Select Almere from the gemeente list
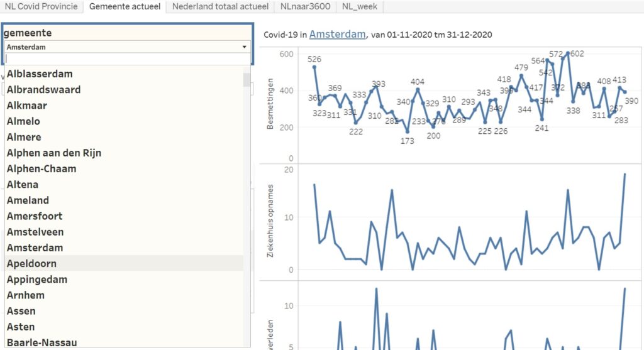 pos(24,137)
